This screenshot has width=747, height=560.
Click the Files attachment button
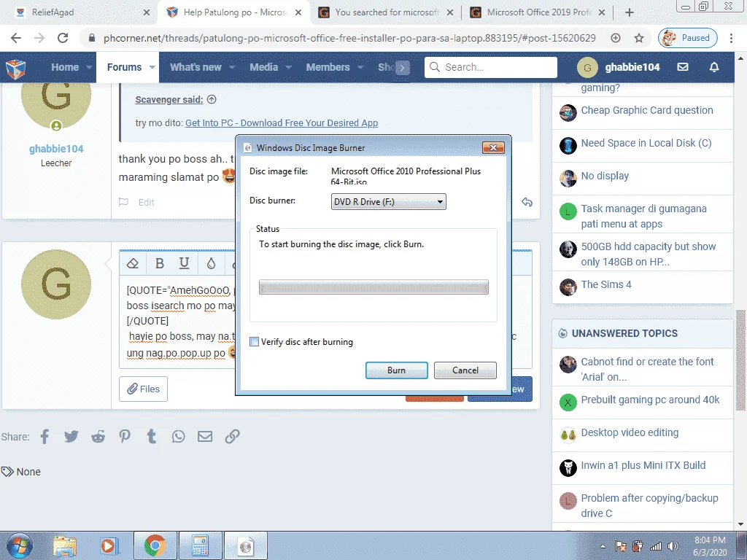[x=144, y=389]
